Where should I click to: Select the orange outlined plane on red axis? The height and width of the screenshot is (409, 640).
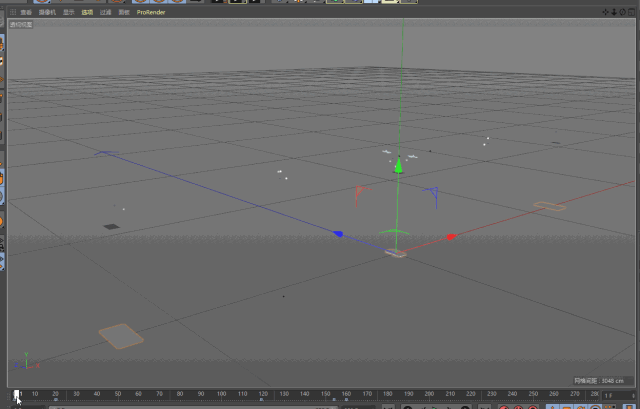coord(549,206)
